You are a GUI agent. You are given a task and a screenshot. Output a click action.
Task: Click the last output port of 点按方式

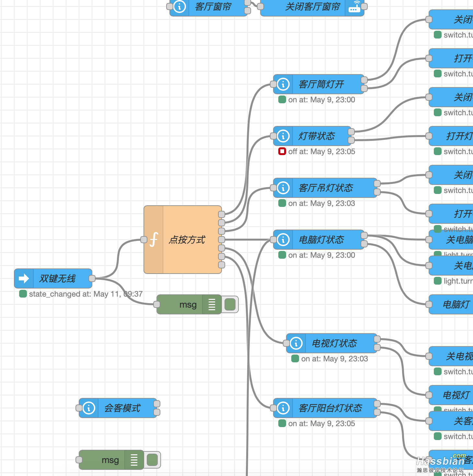coord(222,265)
